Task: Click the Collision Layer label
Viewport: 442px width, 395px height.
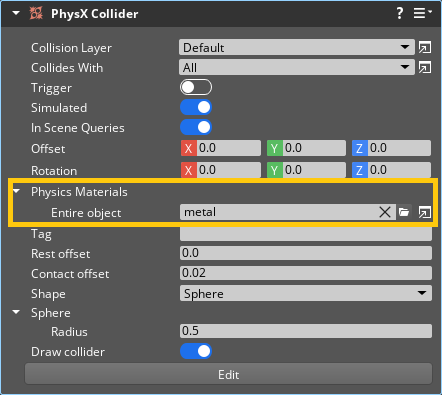Action: pos(71,48)
